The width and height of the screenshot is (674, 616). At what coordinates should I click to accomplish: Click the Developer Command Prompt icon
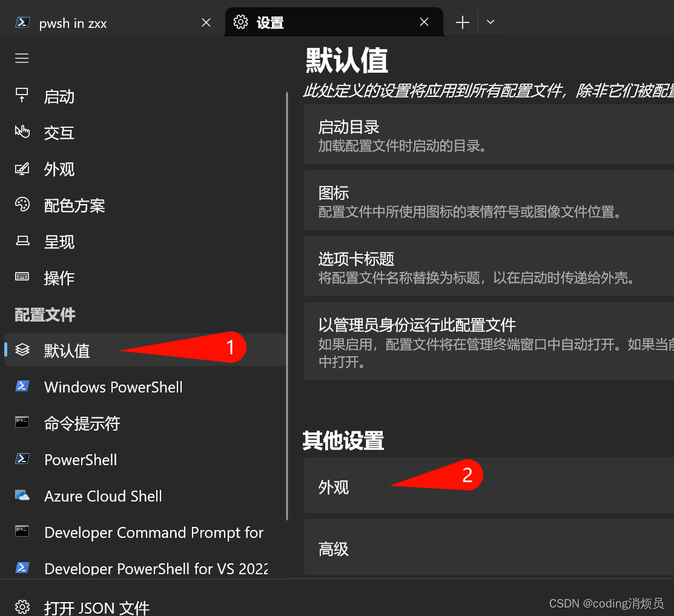coord(22,531)
